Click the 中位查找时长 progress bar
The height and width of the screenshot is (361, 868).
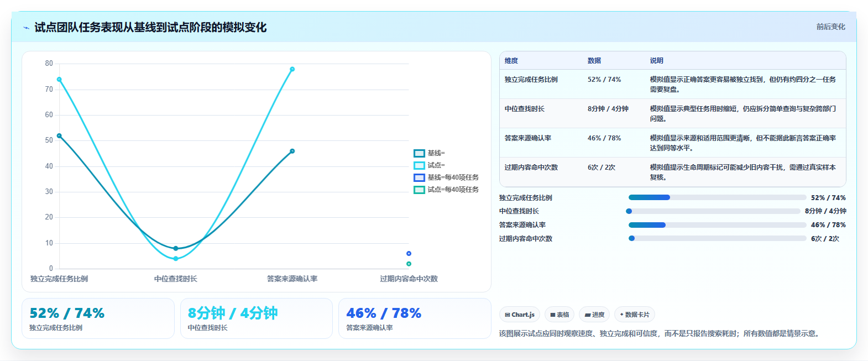714,211
